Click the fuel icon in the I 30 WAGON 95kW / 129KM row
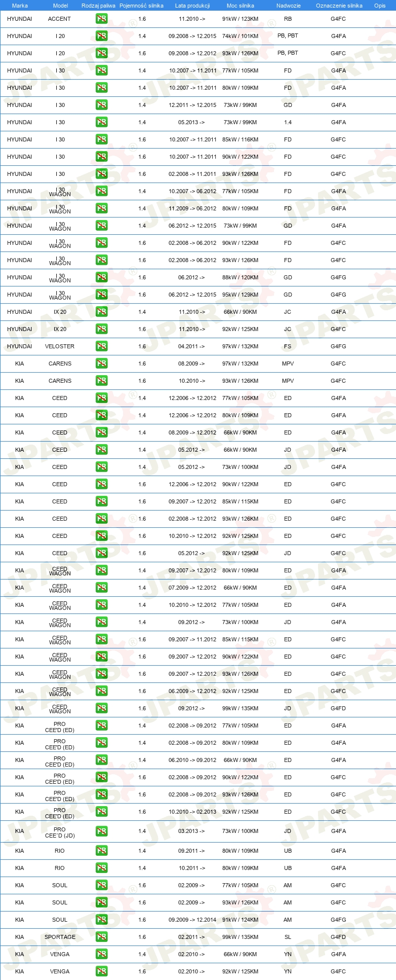 tap(101, 295)
